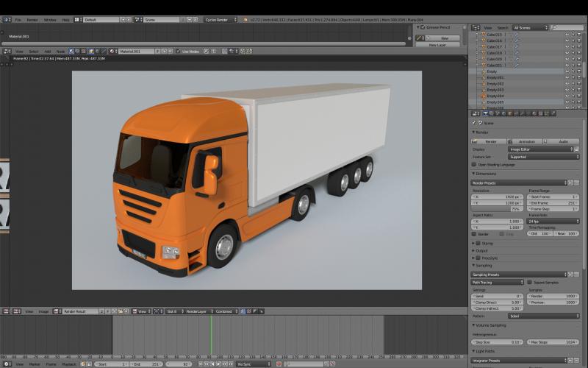Open the Render properties tab icon
Viewport: 588px width, 368px height.
click(x=486, y=113)
